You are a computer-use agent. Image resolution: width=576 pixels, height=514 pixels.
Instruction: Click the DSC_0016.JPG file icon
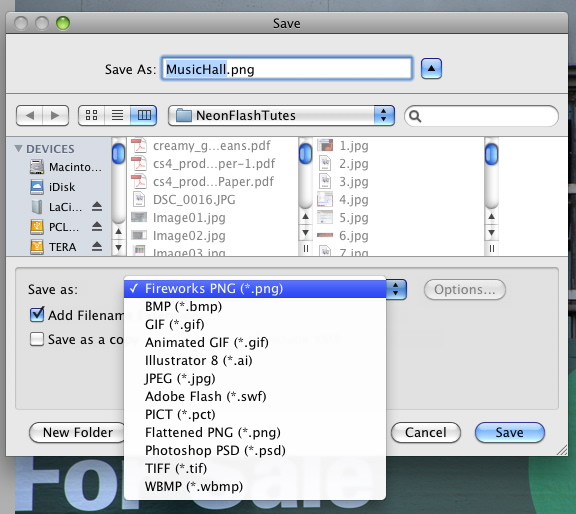[x=139, y=200]
